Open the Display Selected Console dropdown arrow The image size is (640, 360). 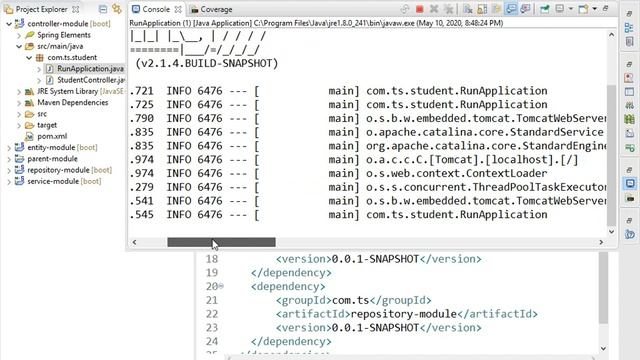pyautogui.click(x=571, y=9)
